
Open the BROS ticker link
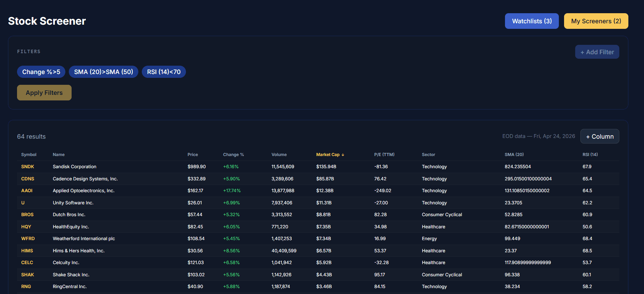coord(27,215)
